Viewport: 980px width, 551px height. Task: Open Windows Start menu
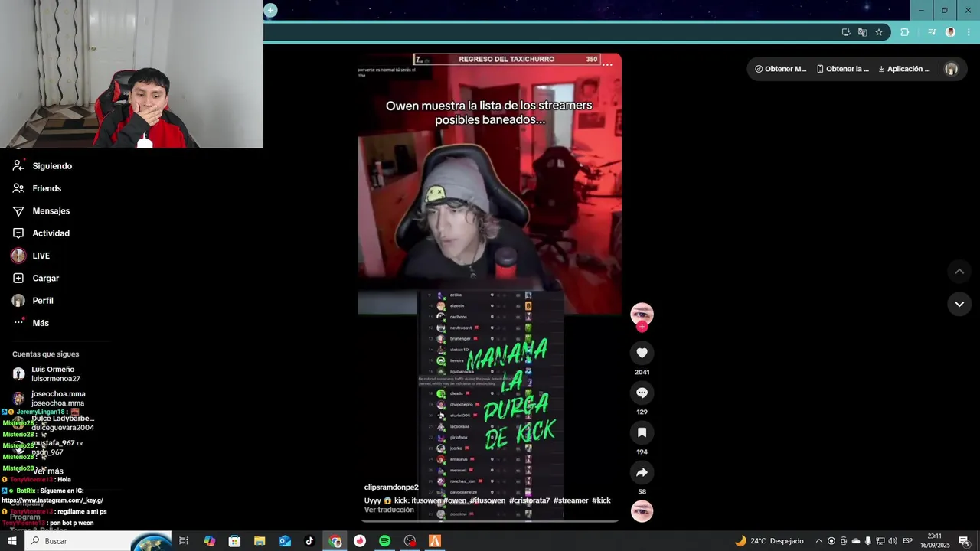[12, 541]
